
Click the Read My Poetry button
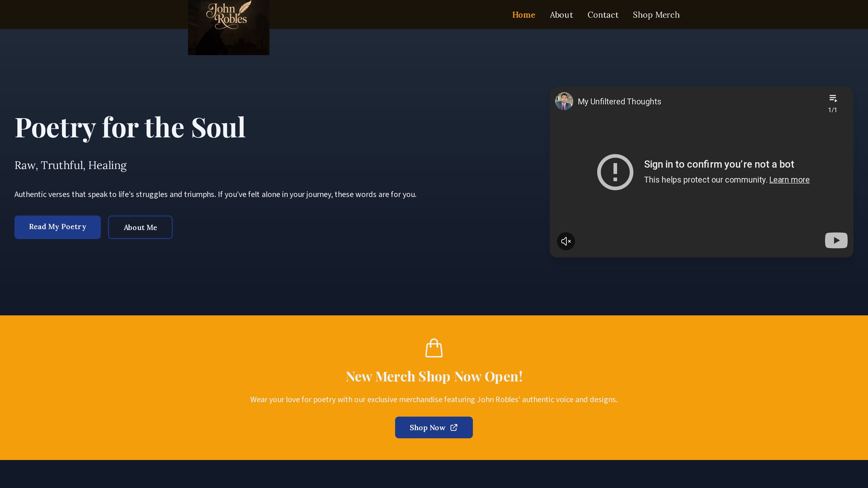tap(58, 227)
